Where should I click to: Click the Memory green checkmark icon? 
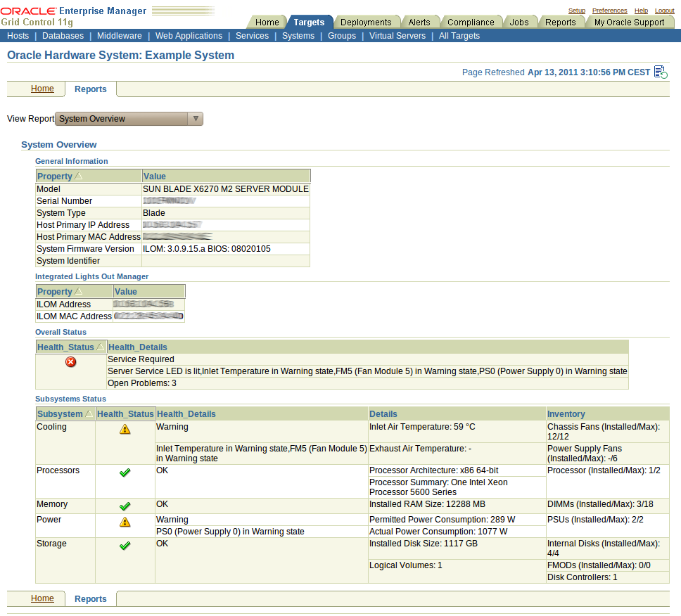125,506
